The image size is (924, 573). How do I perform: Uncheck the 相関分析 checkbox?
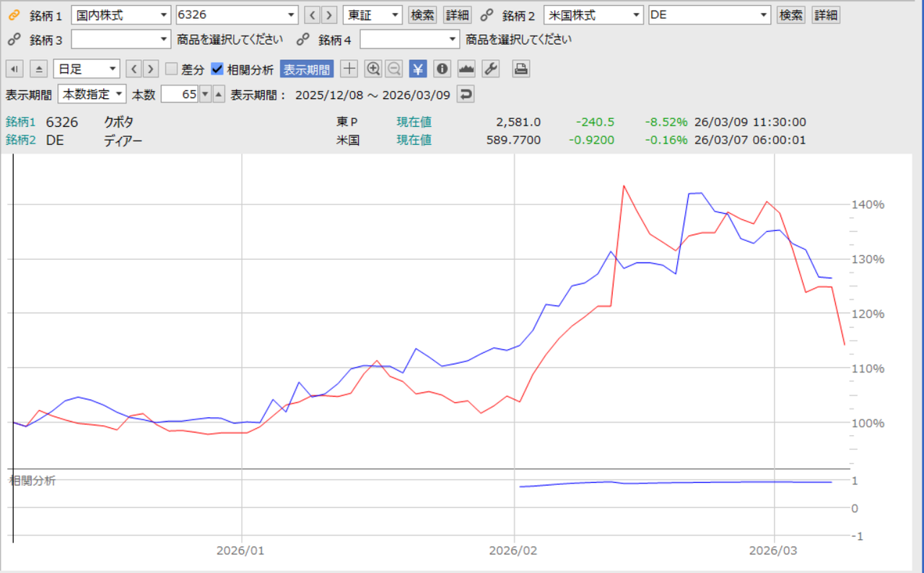click(217, 69)
